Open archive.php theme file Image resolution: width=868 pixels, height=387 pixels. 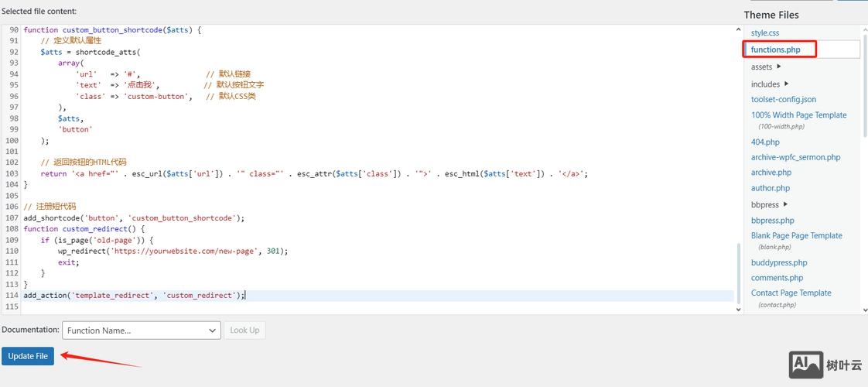(x=771, y=173)
